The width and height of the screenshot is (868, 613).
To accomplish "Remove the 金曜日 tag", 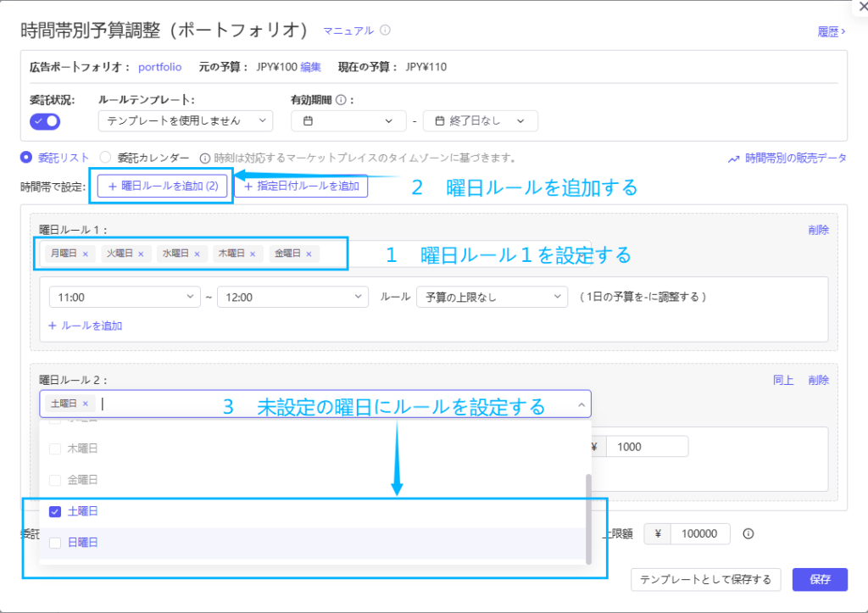I will (309, 254).
